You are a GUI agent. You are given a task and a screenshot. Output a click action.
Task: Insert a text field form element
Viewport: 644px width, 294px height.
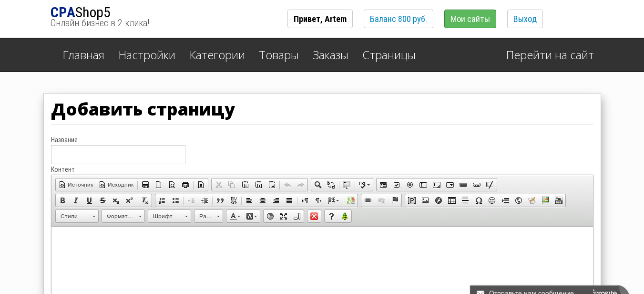[423, 185]
